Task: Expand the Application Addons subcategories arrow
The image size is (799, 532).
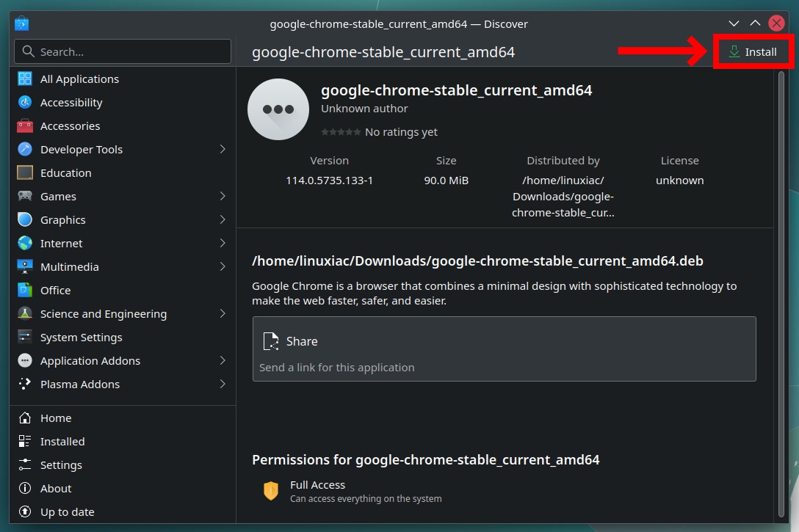Action: tap(223, 360)
